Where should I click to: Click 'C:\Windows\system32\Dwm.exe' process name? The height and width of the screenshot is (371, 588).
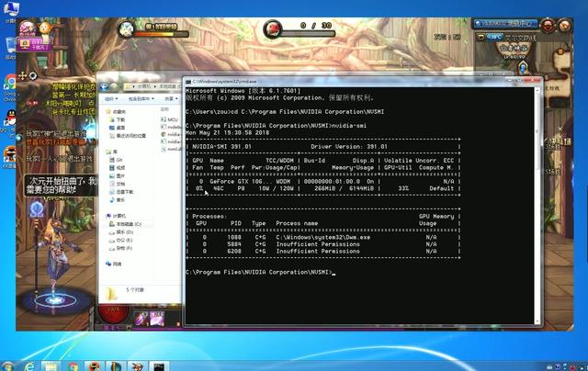(x=323, y=237)
